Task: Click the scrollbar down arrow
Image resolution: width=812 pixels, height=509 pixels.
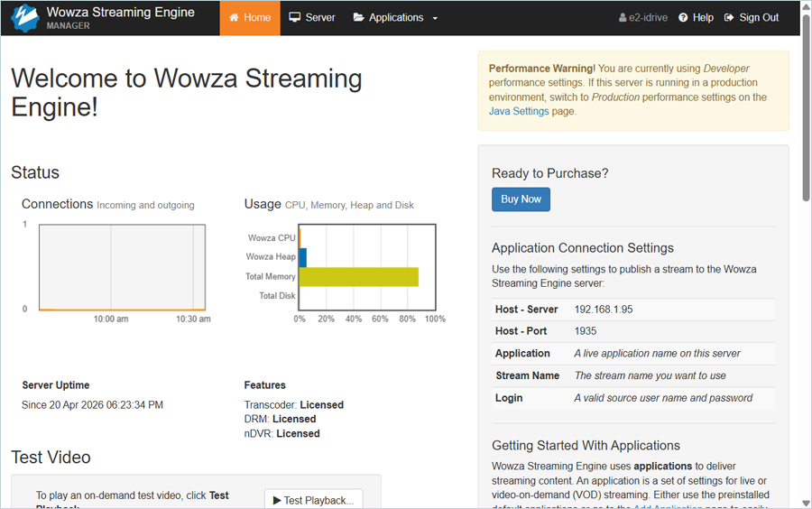Action: click(x=806, y=503)
